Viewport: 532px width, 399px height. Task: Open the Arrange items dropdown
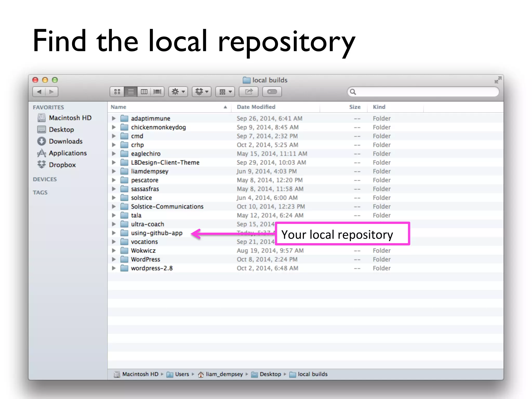225,92
